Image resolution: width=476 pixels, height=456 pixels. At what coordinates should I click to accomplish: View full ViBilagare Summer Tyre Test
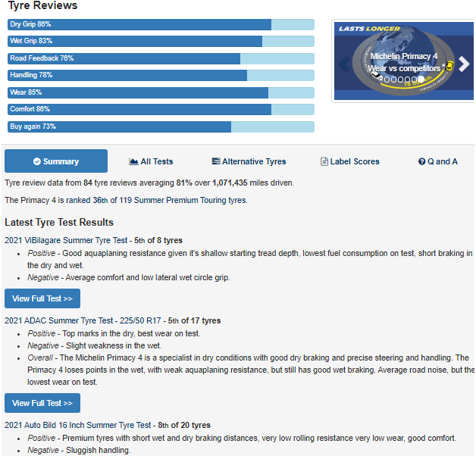click(x=42, y=298)
